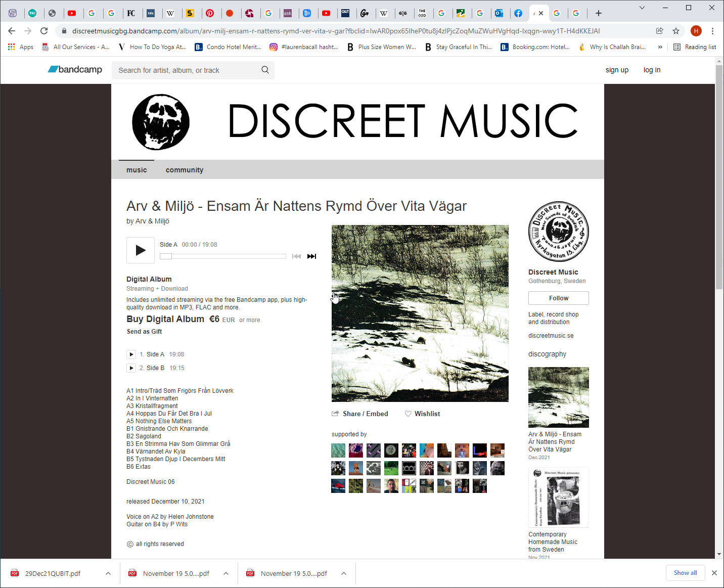Open Contemporary Homemade Music from Sweden link

(553, 542)
